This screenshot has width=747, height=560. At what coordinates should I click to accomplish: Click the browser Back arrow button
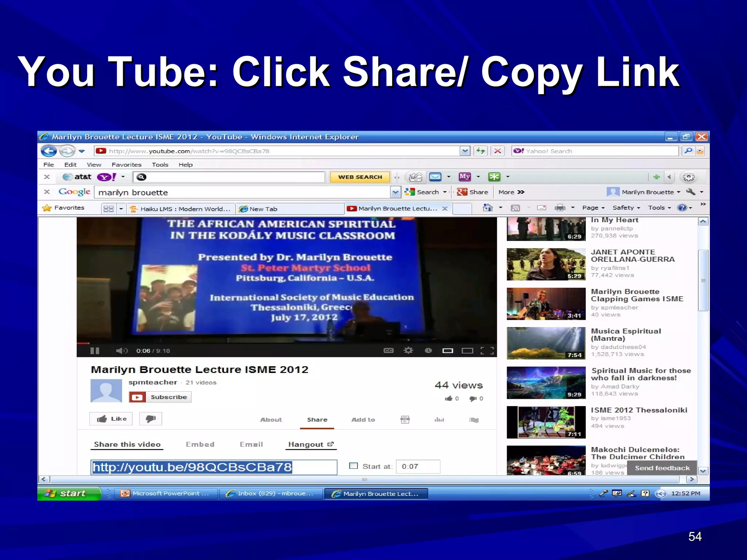pyautogui.click(x=49, y=151)
